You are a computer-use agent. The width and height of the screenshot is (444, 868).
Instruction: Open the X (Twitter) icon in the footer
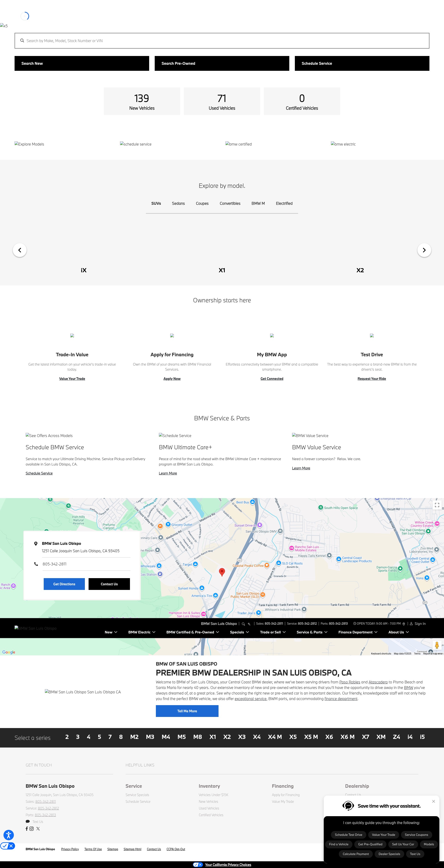pyautogui.click(x=38, y=829)
